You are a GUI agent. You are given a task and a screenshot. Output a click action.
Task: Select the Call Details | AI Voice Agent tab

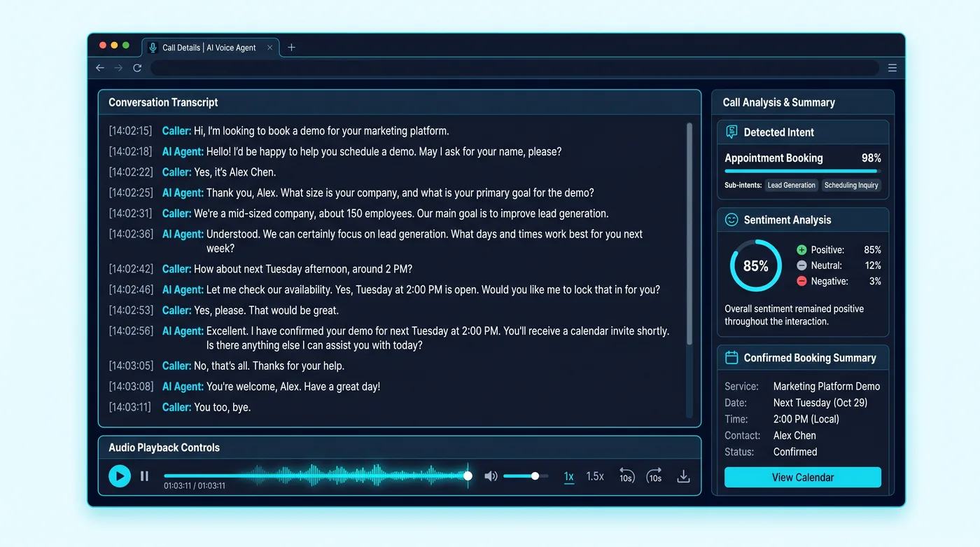pos(210,48)
